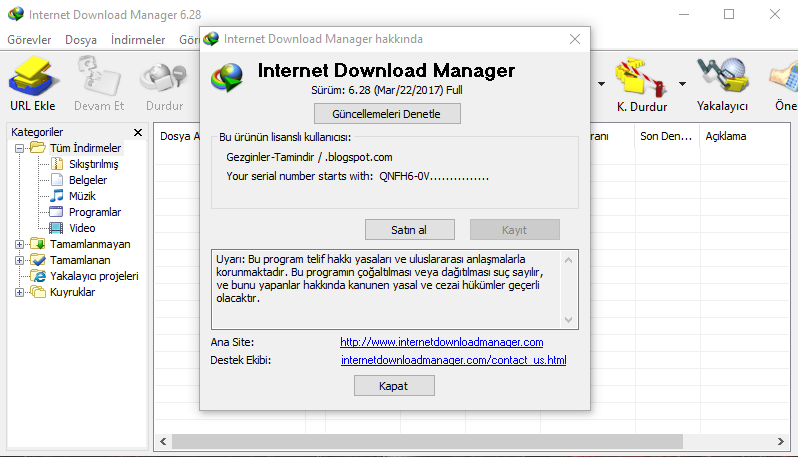Select Programlar category label
798x457 pixels.
point(95,212)
